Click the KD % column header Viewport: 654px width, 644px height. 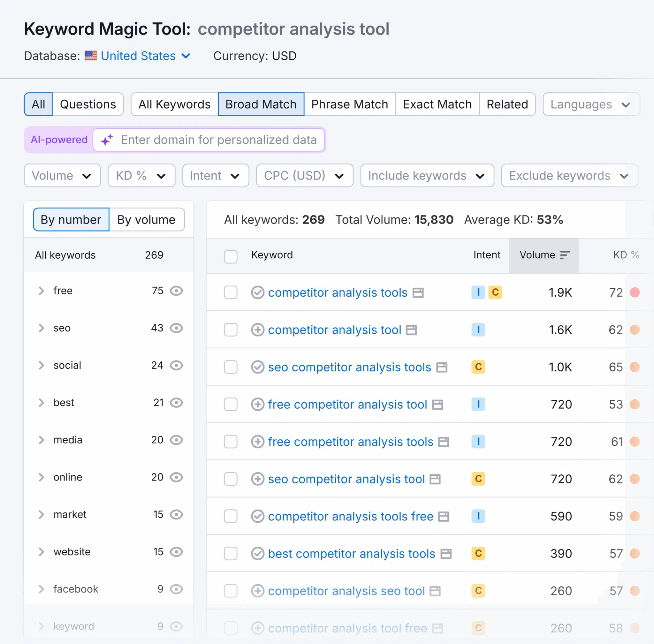click(626, 255)
